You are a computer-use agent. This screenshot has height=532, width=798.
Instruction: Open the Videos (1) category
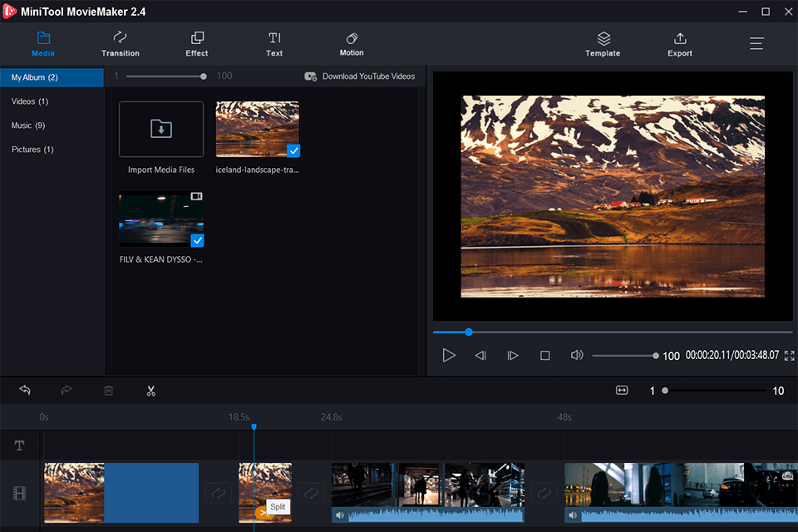point(30,101)
